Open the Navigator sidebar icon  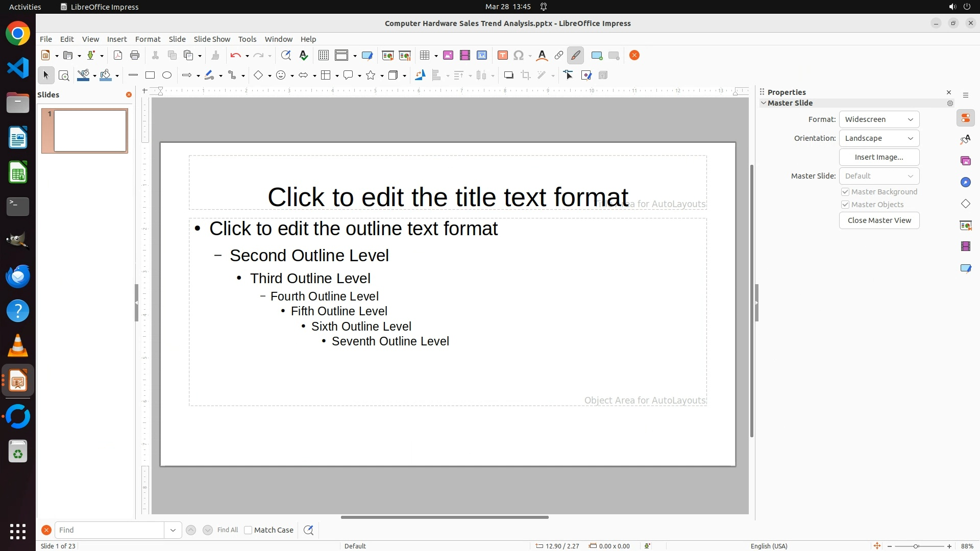click(x=965, y=183)
